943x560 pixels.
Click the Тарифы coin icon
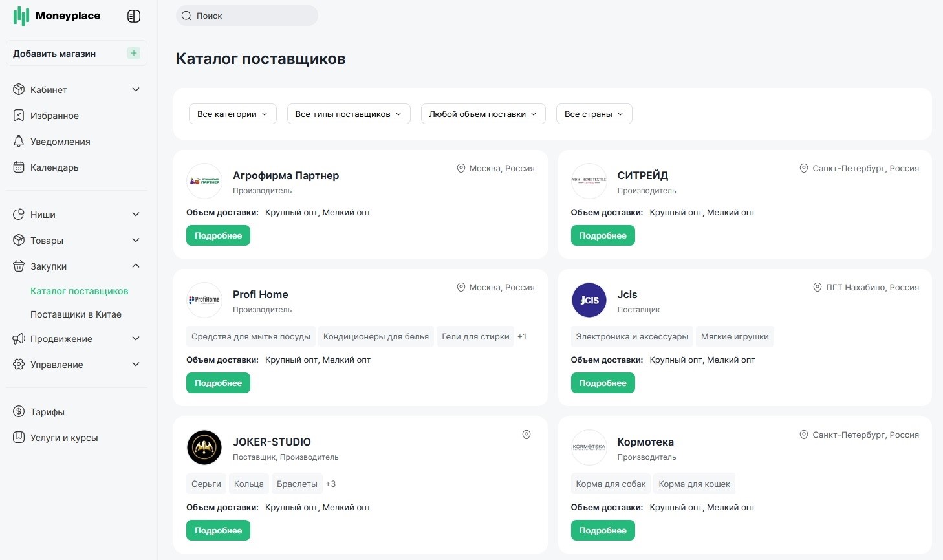coord(19,411)
